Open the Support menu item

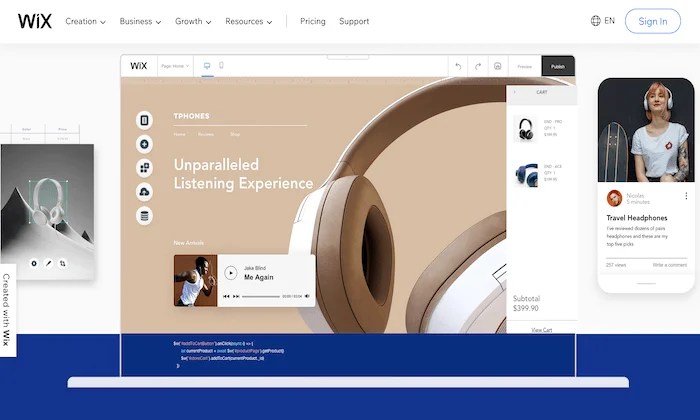tap(354, 21)
